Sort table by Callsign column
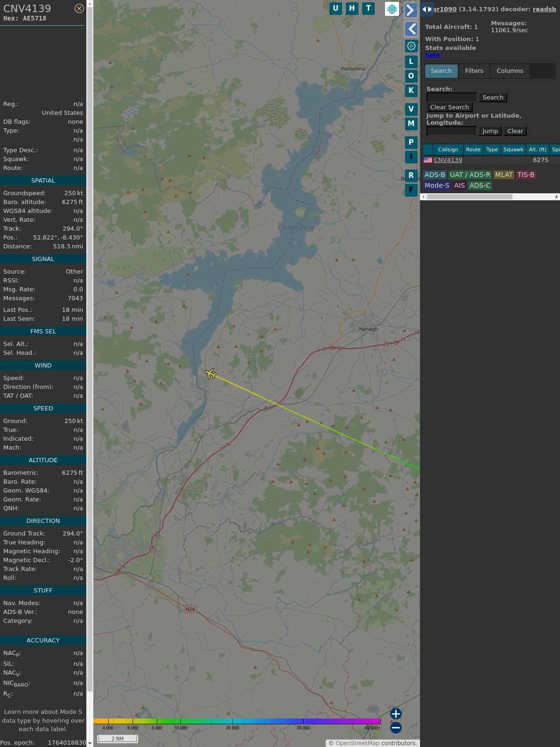The width and height of the screenshot is (560, 747). (x=448, y=149)
